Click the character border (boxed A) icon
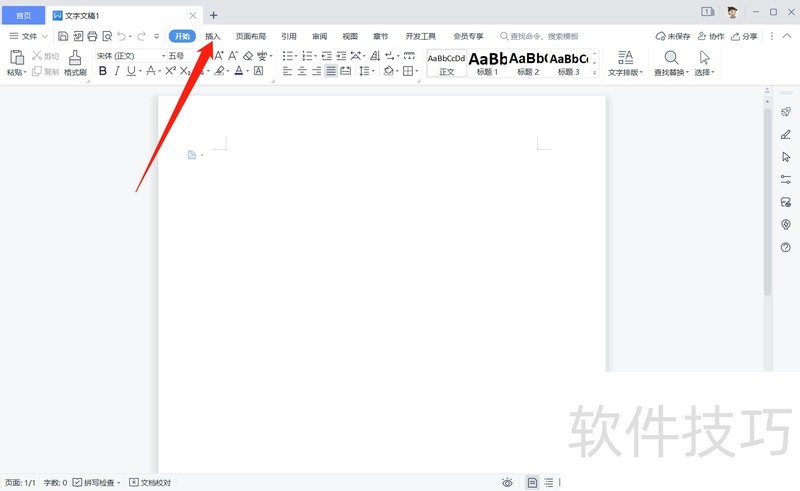The width and height of the screenshot is (800, 491). click(x=259, y=71)
